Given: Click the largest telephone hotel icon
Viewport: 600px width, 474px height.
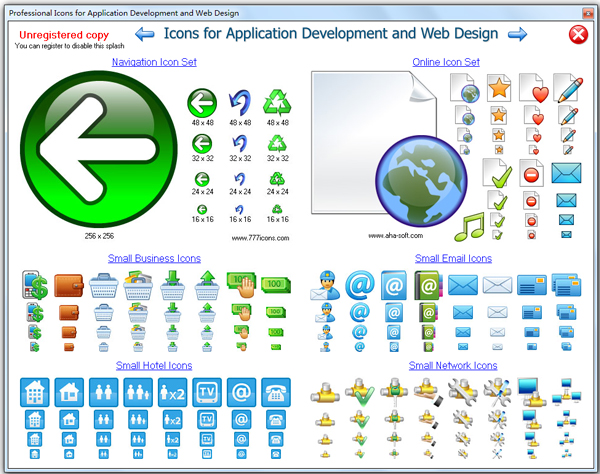Looking at the screenshot, I should (x=276, y=393).
